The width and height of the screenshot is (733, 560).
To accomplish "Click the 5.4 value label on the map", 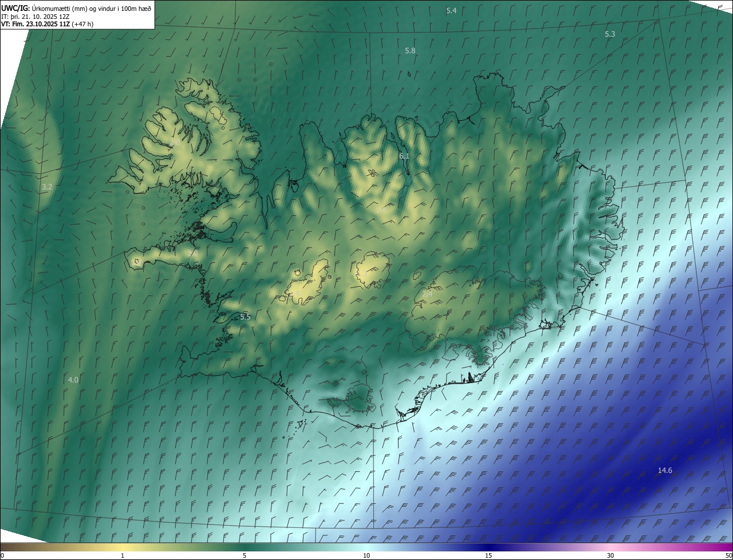I will coord(451,11).
